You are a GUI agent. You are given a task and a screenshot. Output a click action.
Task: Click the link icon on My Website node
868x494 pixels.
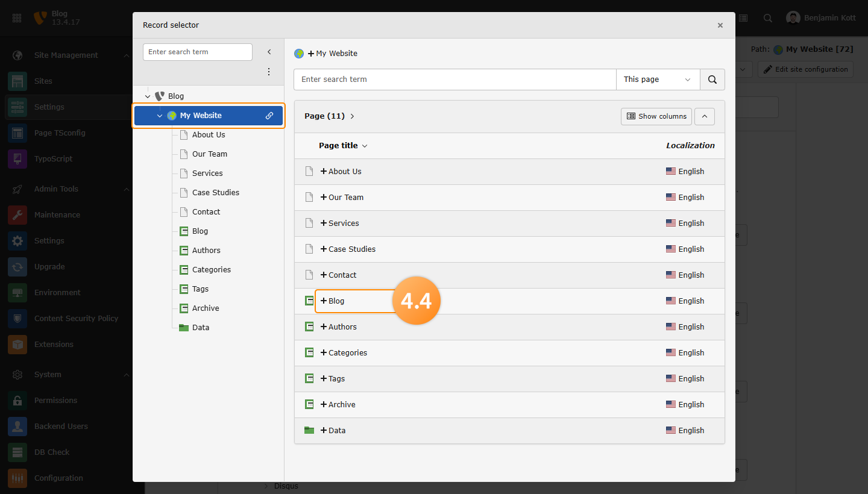coord(269,116)
